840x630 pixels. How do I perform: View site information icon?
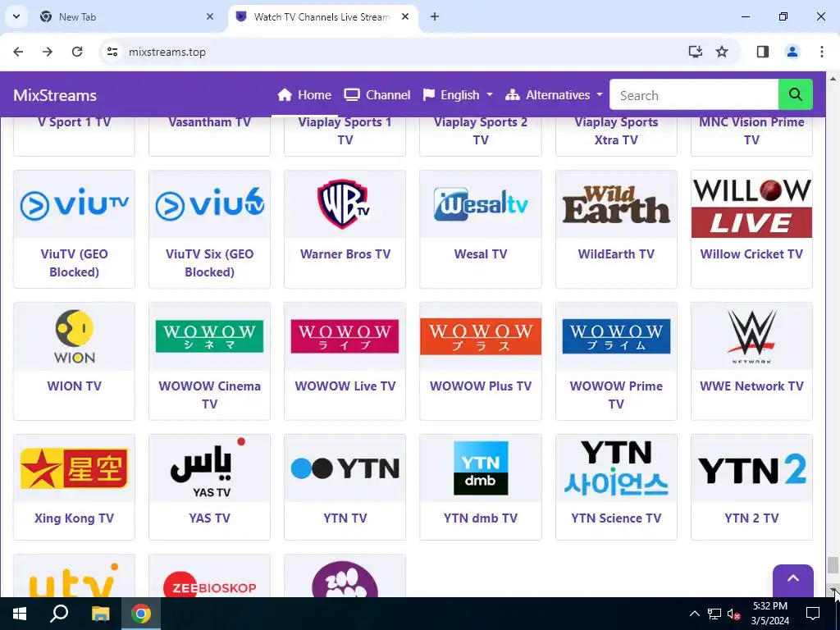pos(112,52)
